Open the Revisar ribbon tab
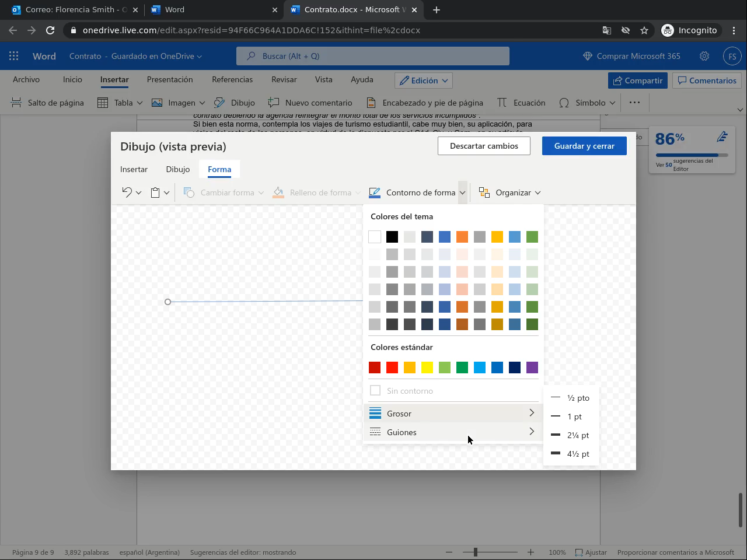This screenshot has height=560, width=747. (284, 79)
